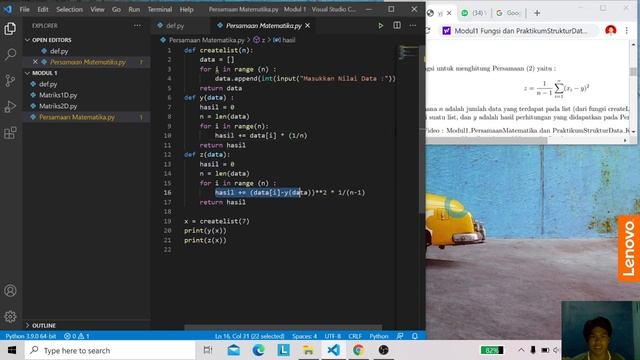Switch to Google Chrome tab

pos(509,13)
